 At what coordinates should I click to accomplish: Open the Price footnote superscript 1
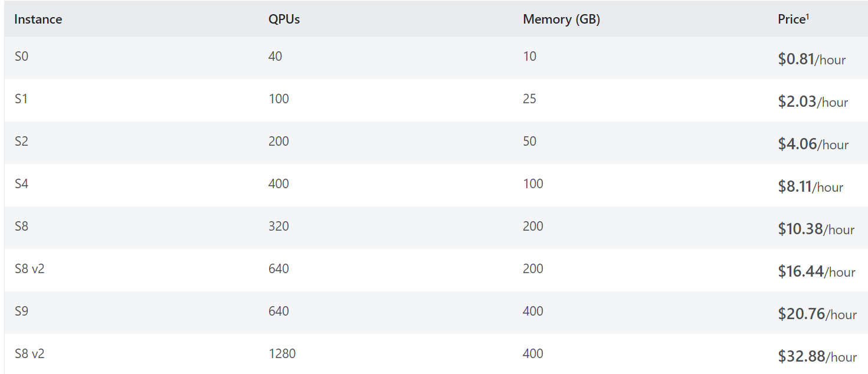click(807, 17)
